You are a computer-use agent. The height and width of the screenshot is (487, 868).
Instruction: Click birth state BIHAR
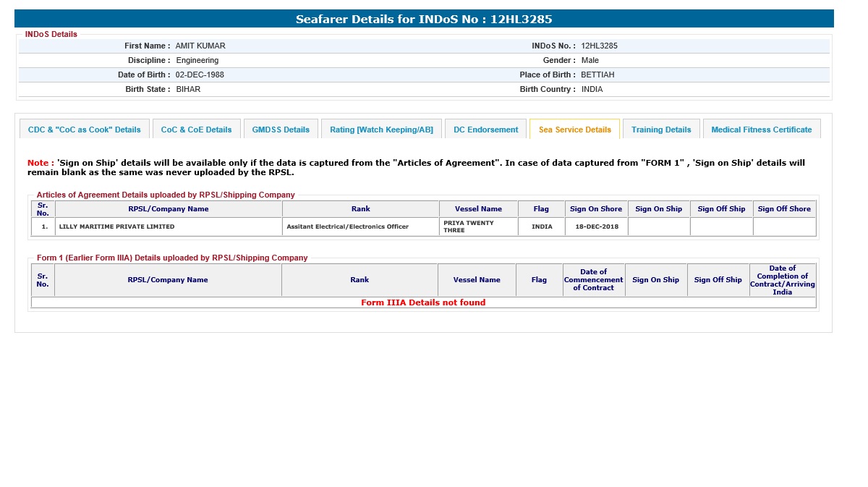click(188, 89)
